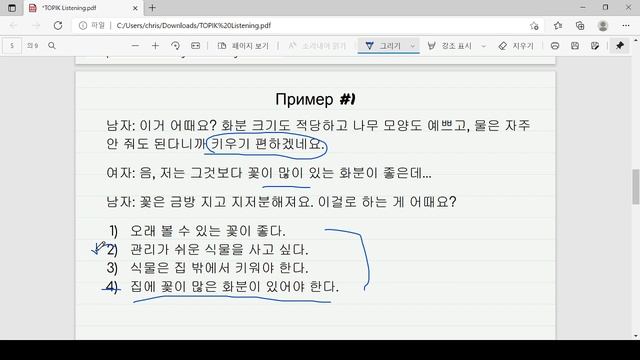Search within the PDF document
Viewport: 640px width, 360px height.
point(52,46)
